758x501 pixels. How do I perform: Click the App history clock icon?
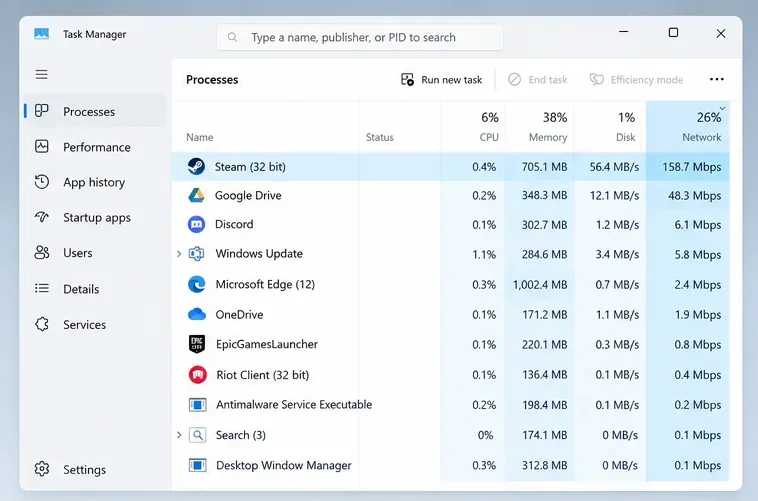(x=42, y=182)
